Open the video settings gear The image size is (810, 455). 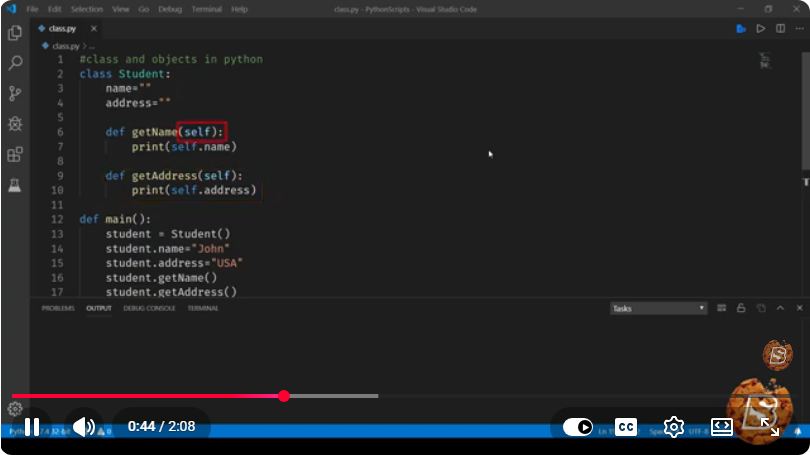point(674,427)
